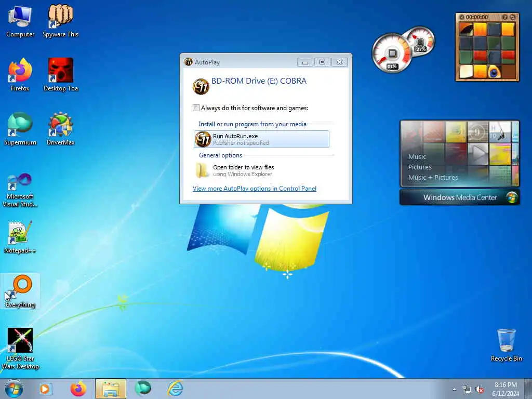
Task: Launch Internet Explorer from the taskbar
Action: tap(176, 389)
